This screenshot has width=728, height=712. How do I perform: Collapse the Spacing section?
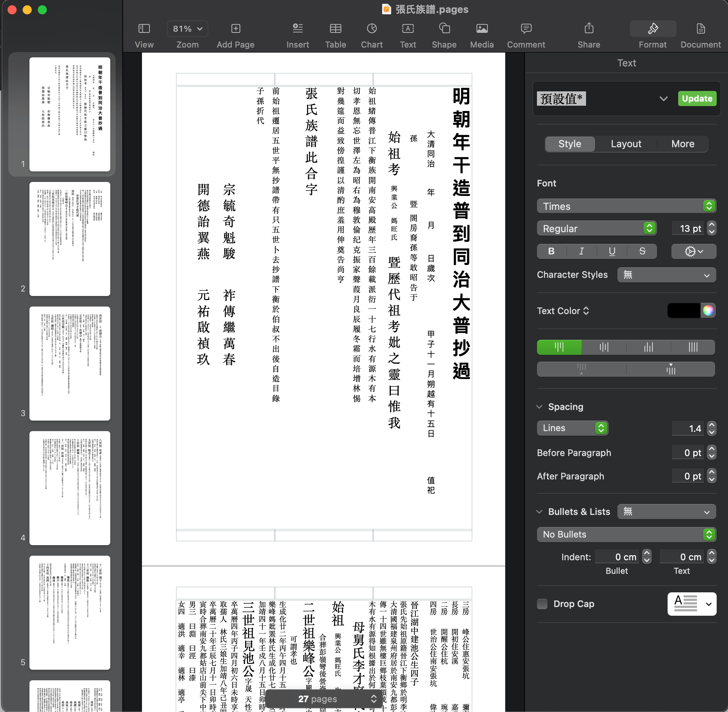pyautogui.click(x=540, y=407)
